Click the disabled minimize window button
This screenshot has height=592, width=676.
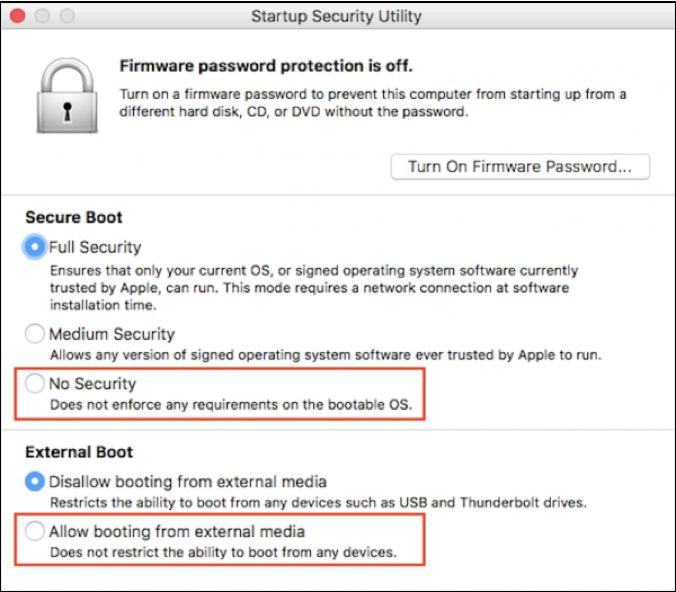click(42, 16)
